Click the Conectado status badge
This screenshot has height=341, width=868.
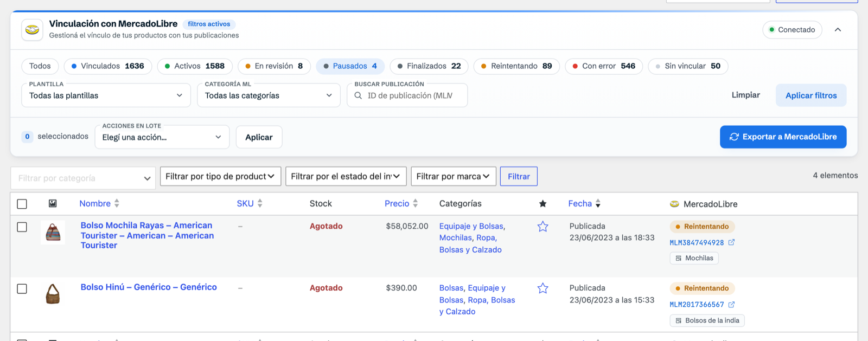coord(792,30)
